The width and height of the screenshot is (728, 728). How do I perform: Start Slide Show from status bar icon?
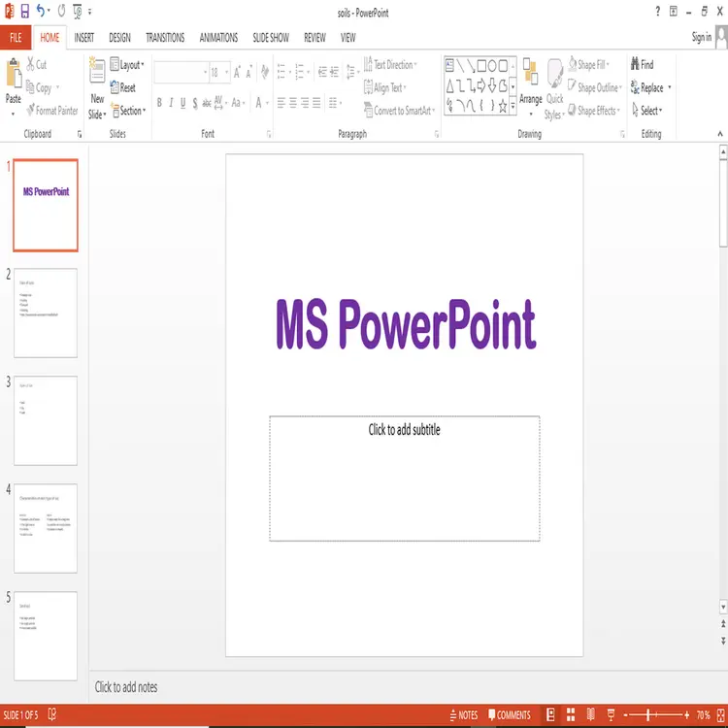click(611, 715)
